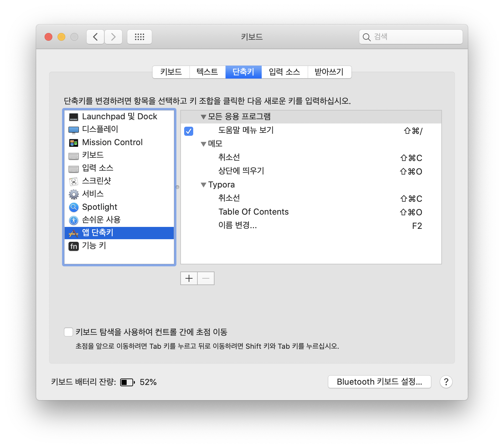Collapse the Typora group triangle
The height and width of the screenshot is (448, 504).
pos(203,185)
